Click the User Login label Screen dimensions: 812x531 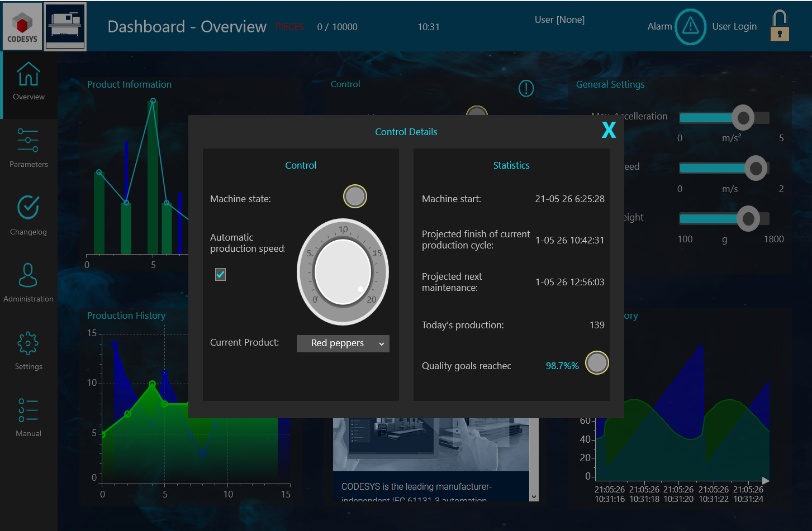pyautogui.click(x=734, y=27)
